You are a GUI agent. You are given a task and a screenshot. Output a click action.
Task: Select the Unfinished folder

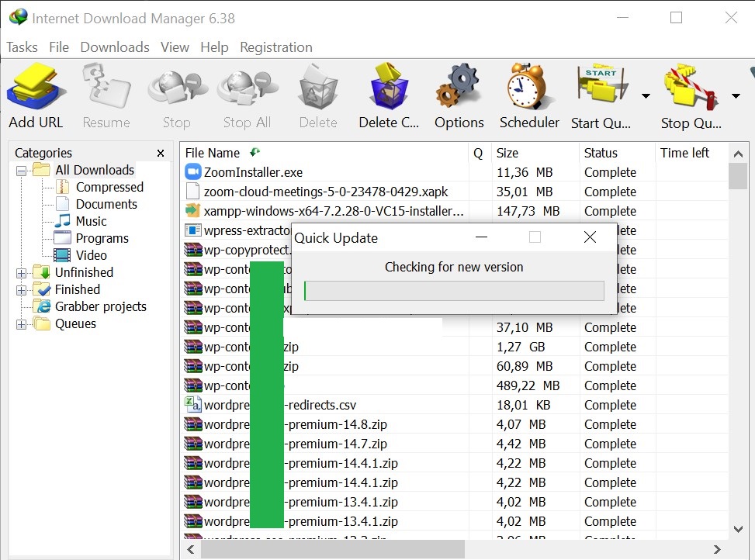coord(85,272)
